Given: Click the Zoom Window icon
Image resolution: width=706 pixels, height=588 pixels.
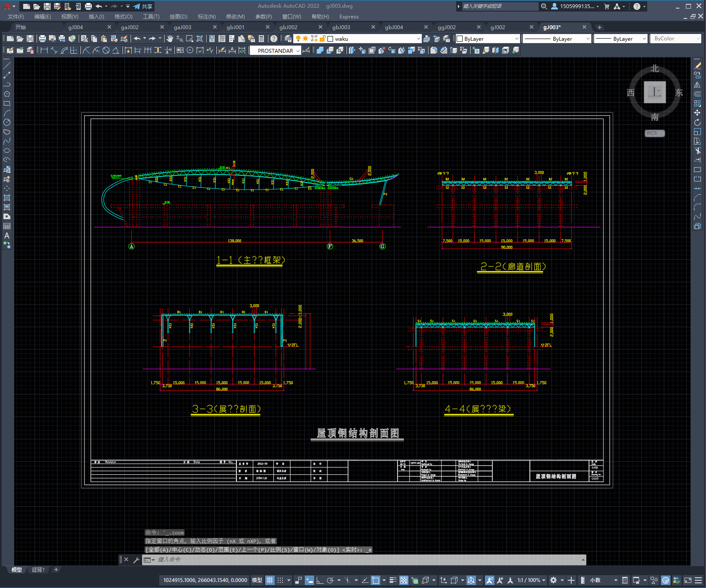Looking at the screenshot, I should (x=190, y=39).
